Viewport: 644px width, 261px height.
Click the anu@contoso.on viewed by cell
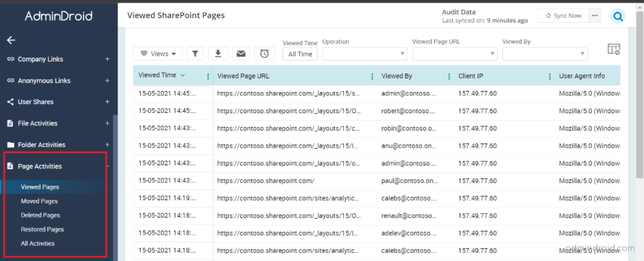[409, 146]
